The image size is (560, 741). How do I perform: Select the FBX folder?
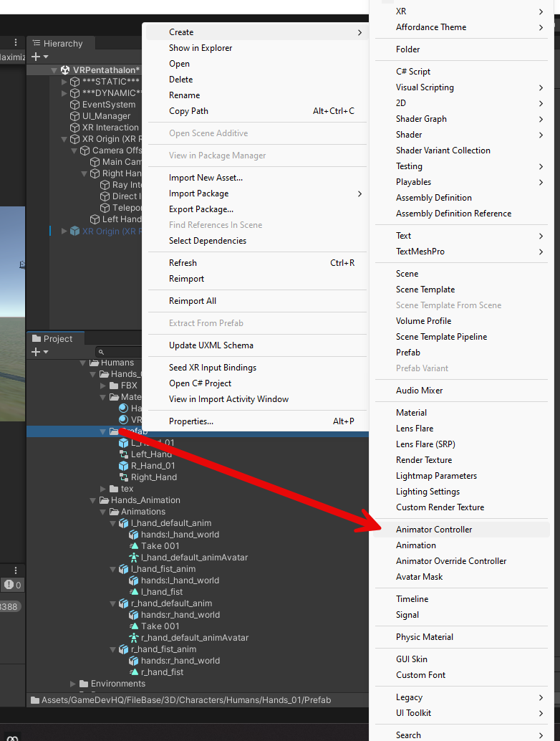(x=129, y=386)
